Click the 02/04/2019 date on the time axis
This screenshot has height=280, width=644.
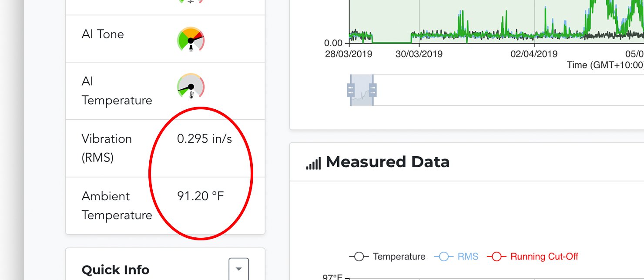tap(534, 54)
